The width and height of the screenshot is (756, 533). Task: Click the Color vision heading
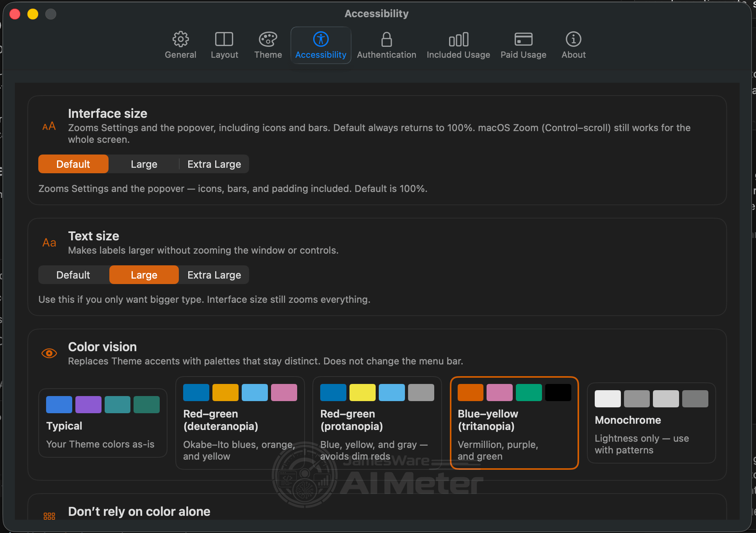[x=102, y=347]
